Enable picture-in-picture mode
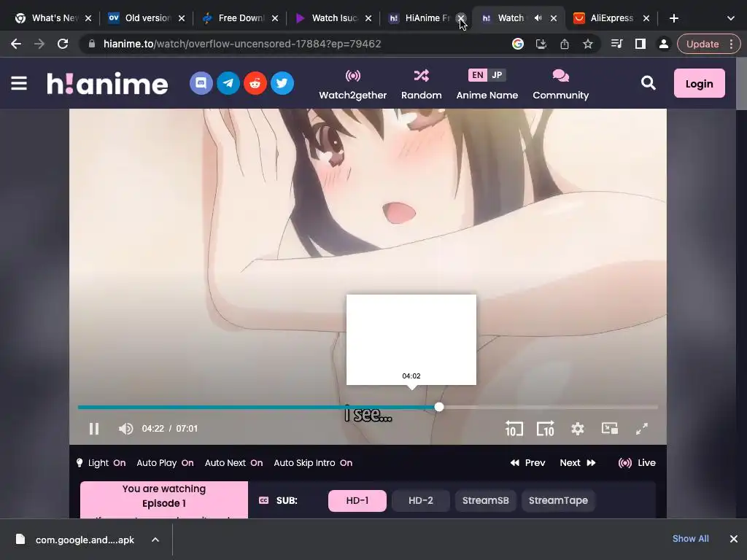This screenshot has height=560, width=747. (x=610, y=429)
